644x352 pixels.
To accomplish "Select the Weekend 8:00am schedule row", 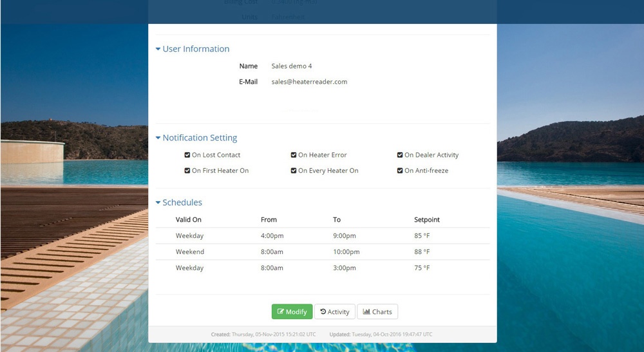I will (322, 252).
